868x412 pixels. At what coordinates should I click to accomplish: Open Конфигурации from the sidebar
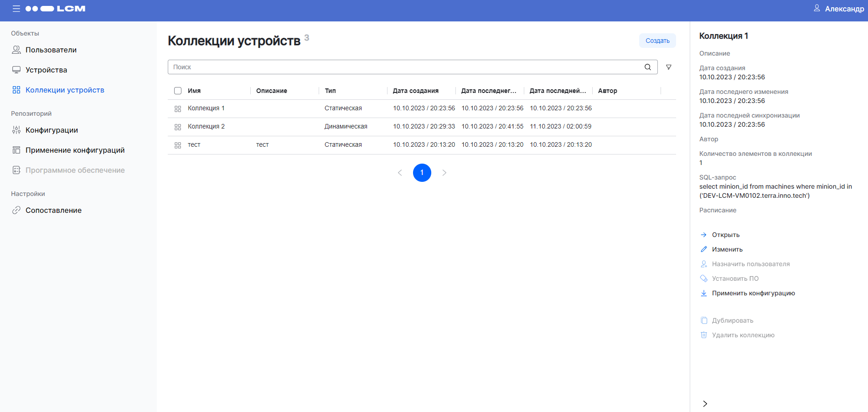click(x=52, y=130)
